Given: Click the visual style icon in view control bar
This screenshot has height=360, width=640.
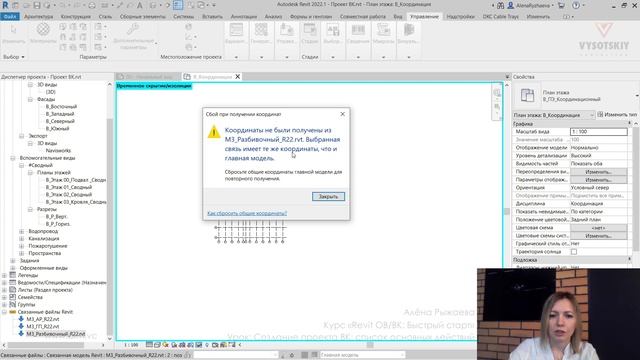Looking at the screenshot, I should coord(157,345).
